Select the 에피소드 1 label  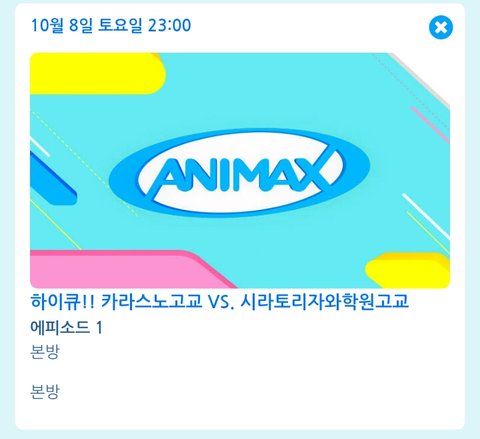point(66,327)
